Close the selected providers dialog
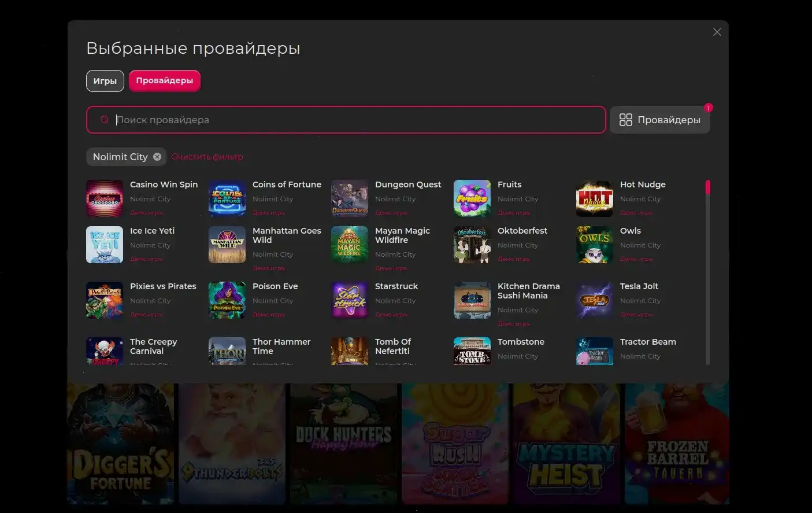 pyautogui.click(x=717, y=32)
